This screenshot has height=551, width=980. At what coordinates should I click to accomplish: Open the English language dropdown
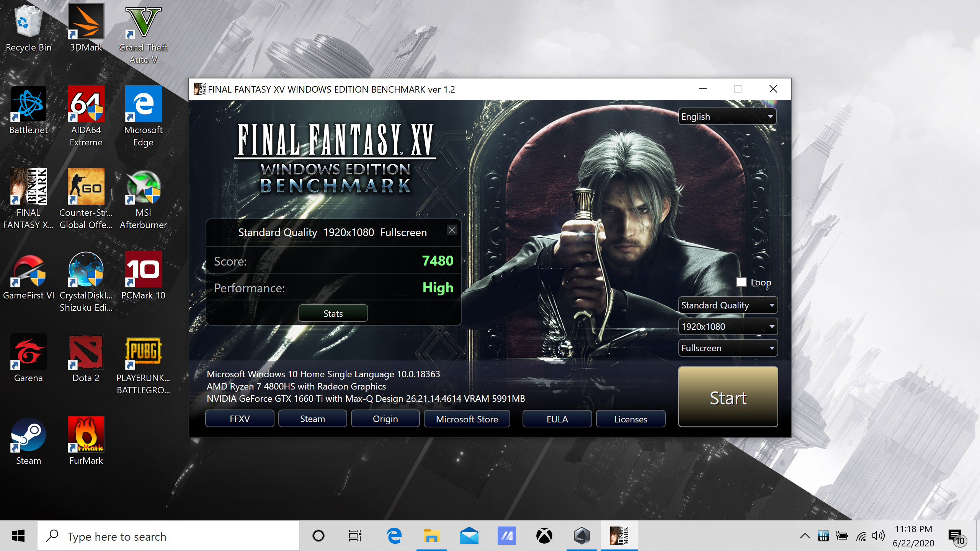pyautogui.click(x=727, y=117)
